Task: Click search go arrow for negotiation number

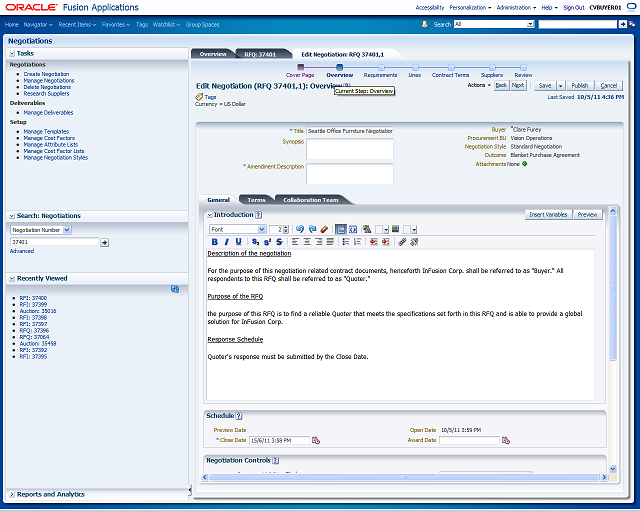Action: (104, 243)
